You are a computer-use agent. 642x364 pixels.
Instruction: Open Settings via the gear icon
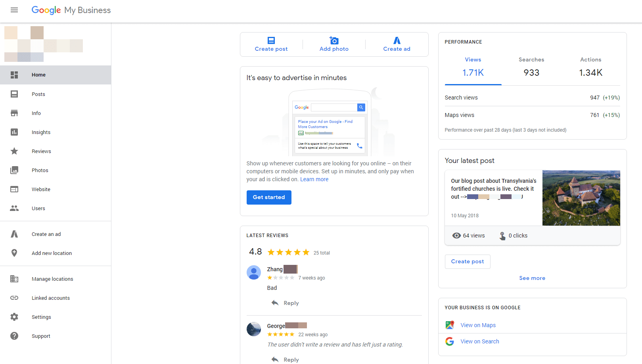coord(14,317)
